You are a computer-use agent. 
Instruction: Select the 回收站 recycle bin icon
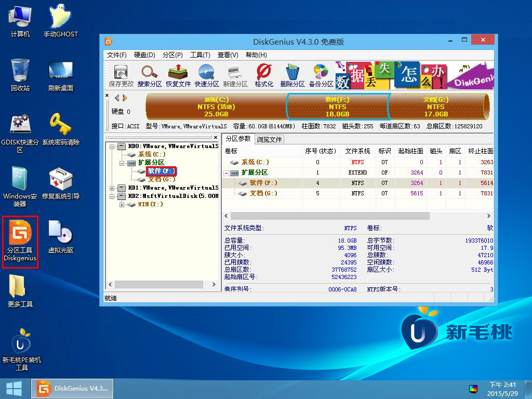20,75
